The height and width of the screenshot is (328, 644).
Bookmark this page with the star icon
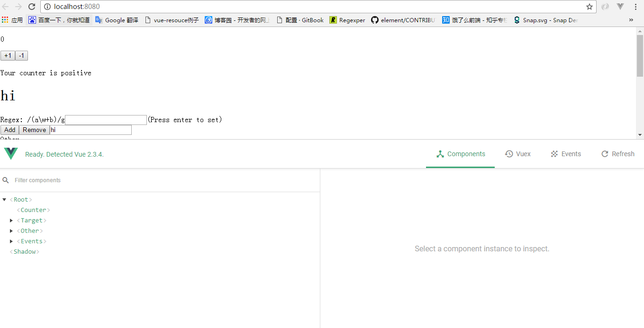point(590,7)
